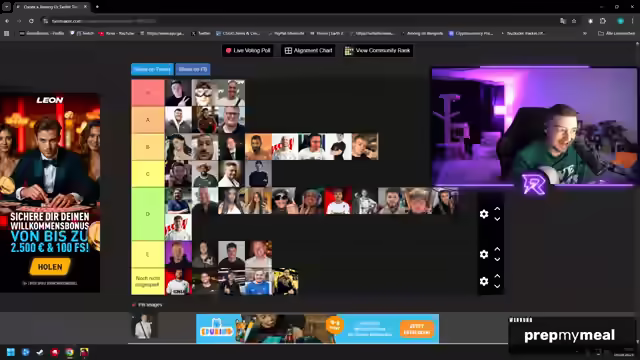Click the B tier label
Viewport: 640px width, 360px height.
point(148,147)
